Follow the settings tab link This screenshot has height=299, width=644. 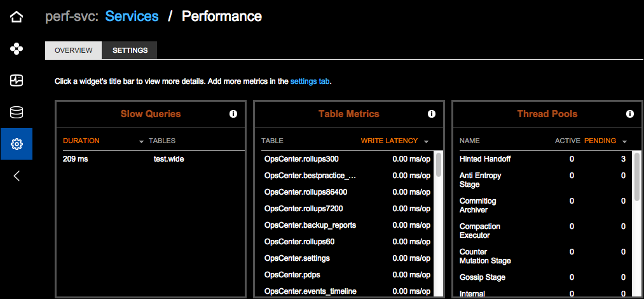click(310, 81)
